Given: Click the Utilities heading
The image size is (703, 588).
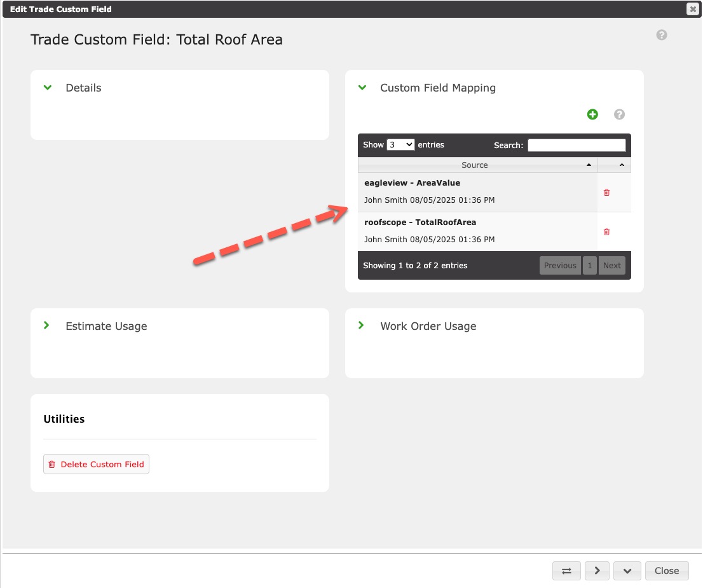Looking at the screenshot, I should [x=64, y=419].
